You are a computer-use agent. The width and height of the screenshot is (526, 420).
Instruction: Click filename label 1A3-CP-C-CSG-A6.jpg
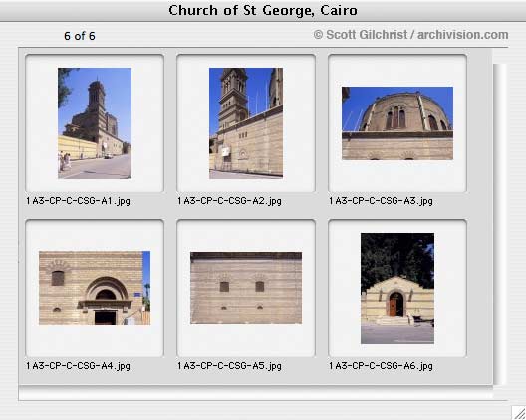(x=381, y=366)
